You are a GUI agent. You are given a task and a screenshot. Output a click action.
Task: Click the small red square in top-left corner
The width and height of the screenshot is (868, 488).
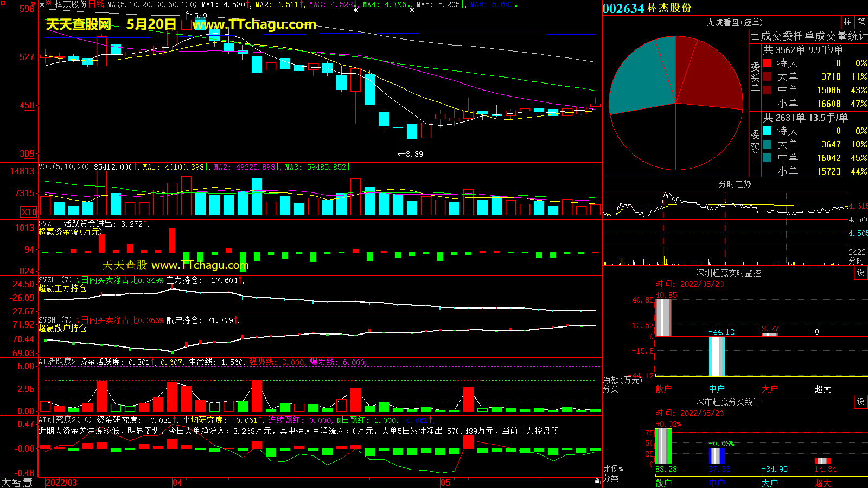[3, 4]
